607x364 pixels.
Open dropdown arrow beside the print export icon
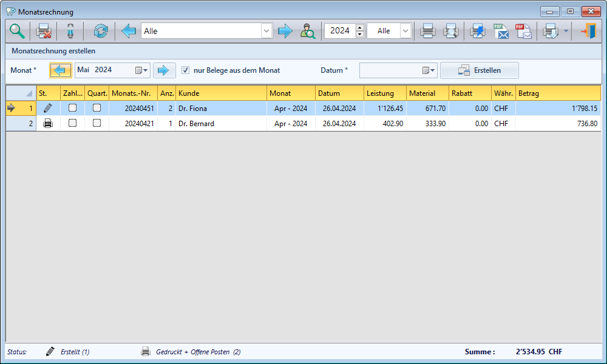click(x=566, y=31)
